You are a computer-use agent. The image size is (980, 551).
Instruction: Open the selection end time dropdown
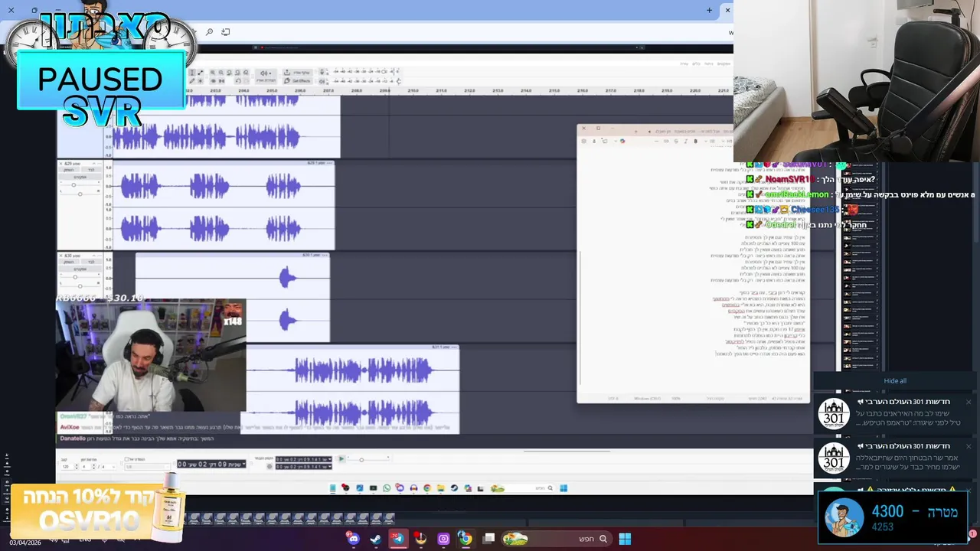click(329, 467)
